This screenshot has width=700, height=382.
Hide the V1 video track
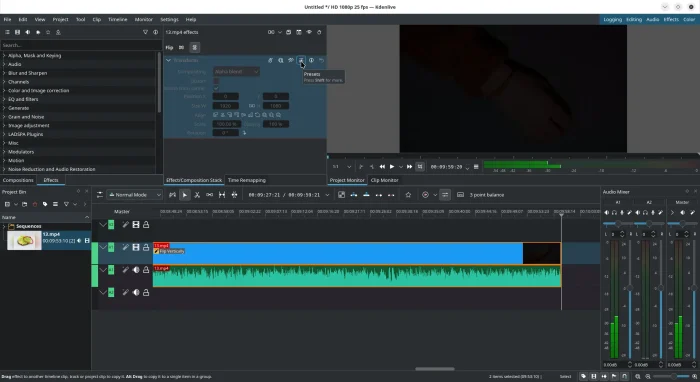pos(136,247)
